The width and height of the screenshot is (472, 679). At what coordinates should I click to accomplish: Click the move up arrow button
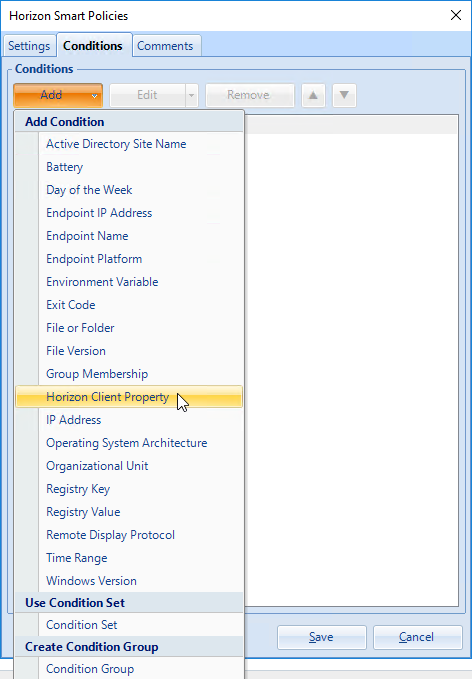click(313, 95)
